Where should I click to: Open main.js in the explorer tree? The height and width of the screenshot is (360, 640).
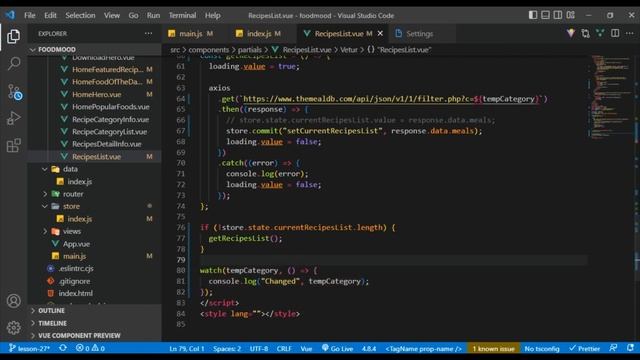click(x=74, y=256)
